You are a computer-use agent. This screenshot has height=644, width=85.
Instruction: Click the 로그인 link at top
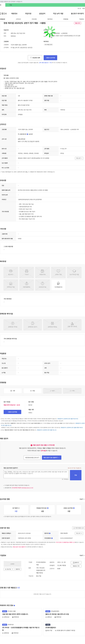(79, 8)
